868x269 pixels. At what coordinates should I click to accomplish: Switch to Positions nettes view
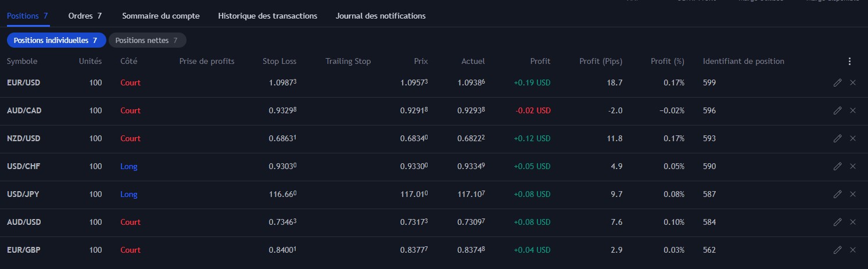pyautogui.click(x=147, y=40)
